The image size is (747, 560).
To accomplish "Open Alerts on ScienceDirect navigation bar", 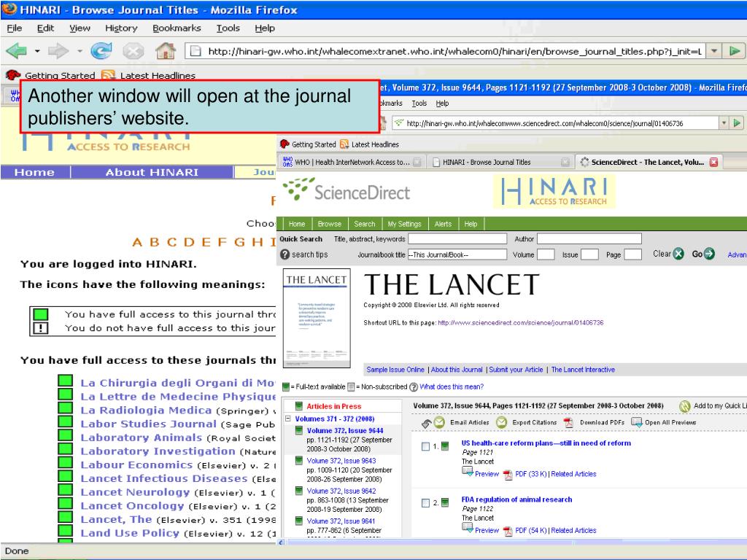I will click(443, 224).
